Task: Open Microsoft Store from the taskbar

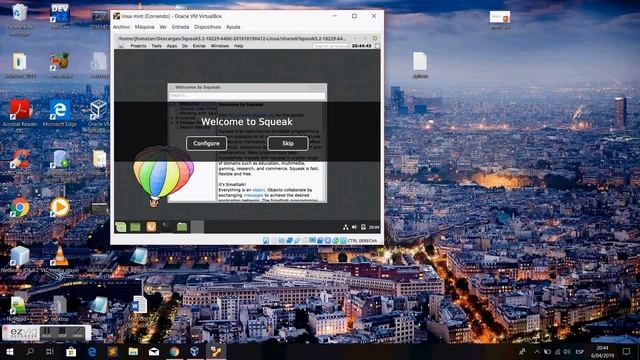Action: click(71, 351)
